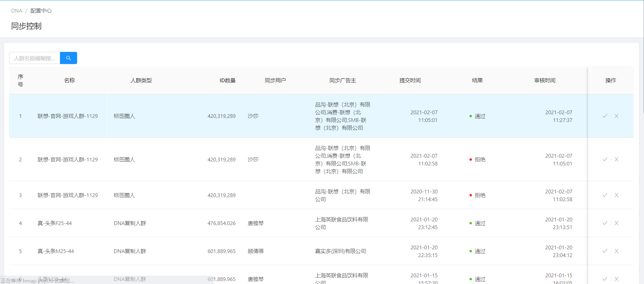
Task: Click user 沙莎 in row 1
Action: tap(253, 116)
